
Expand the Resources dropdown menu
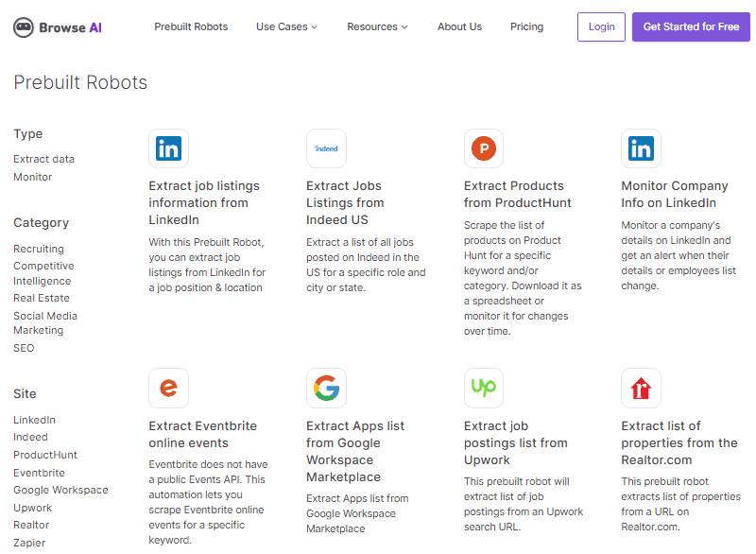coord(377,27)
